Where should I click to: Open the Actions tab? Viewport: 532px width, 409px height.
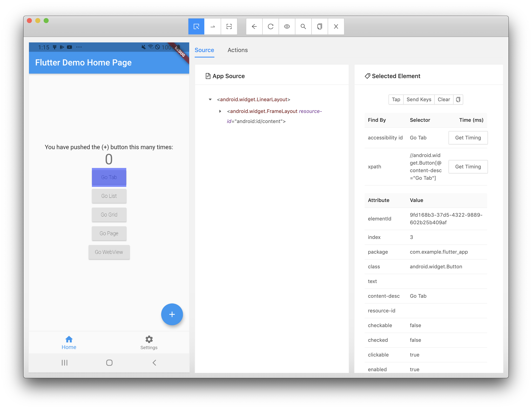click(x=237, y=50)
